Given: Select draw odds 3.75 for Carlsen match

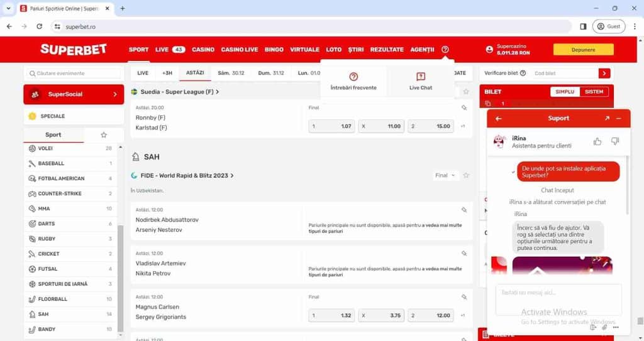Looking at the screenshot, I should point(381,315).
